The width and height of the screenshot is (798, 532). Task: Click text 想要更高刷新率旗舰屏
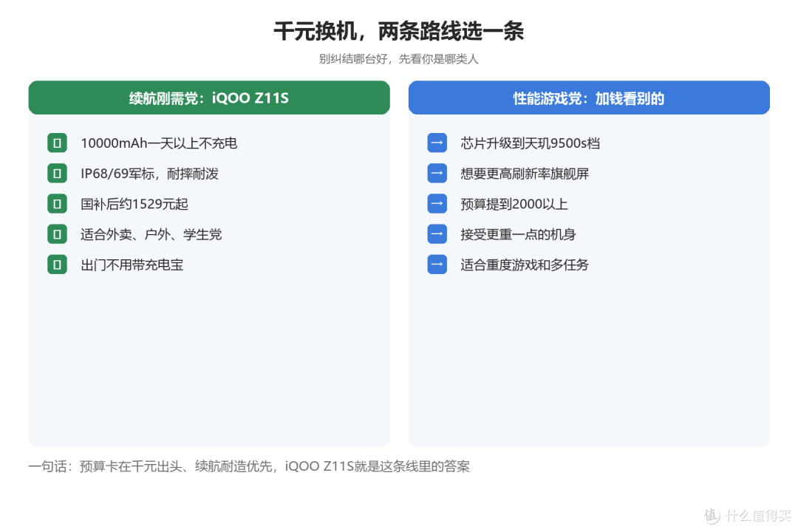point(525,174)
